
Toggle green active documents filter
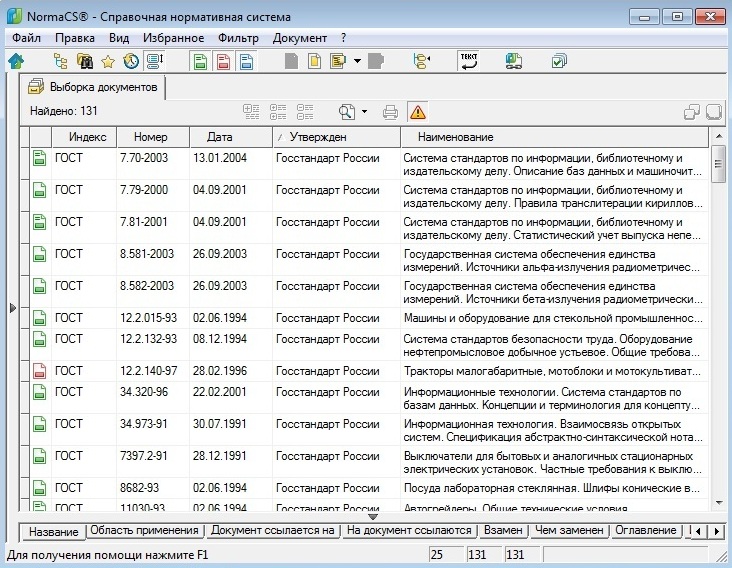pyautogui.click(x=200, y=61)
